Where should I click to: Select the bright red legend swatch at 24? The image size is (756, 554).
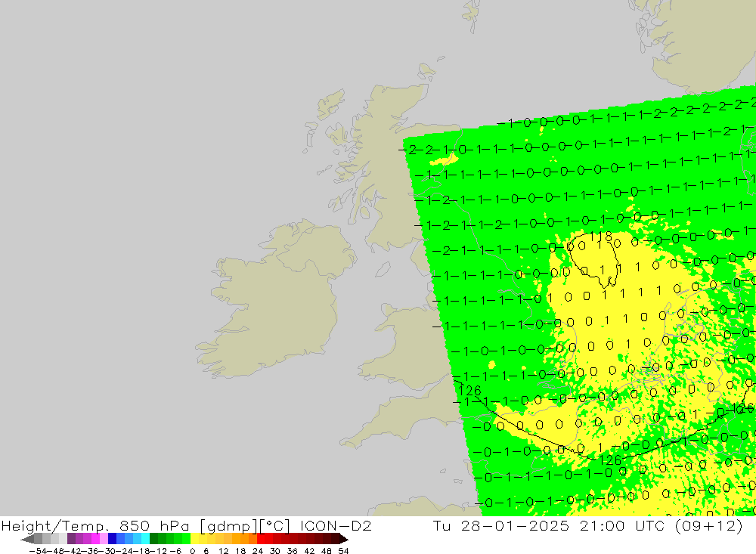[261, 539]
